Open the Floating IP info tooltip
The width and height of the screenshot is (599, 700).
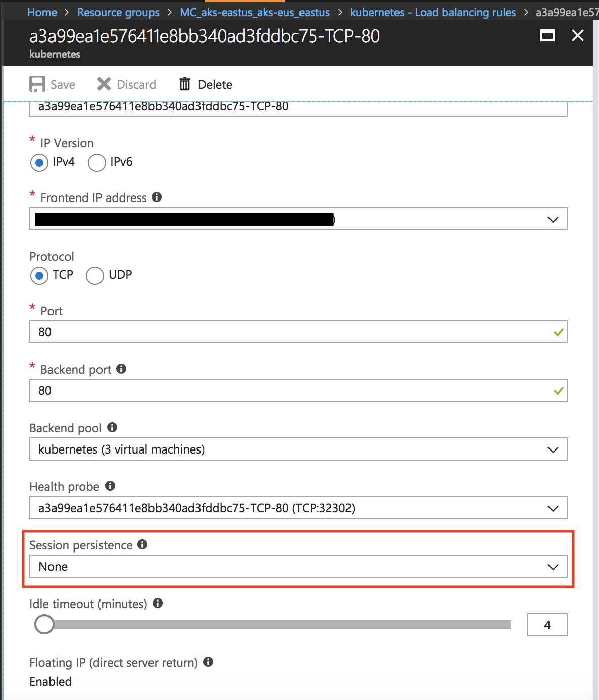(x=208, y=662)
